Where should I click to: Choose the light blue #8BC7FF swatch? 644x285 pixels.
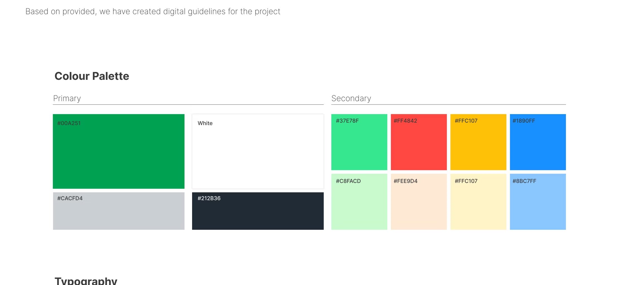(538, 202)
